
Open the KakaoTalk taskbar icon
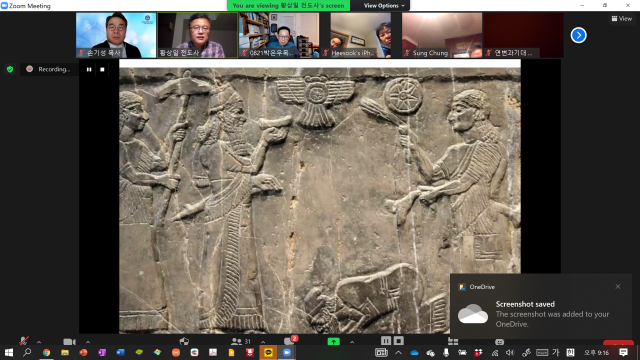(268, 352)
